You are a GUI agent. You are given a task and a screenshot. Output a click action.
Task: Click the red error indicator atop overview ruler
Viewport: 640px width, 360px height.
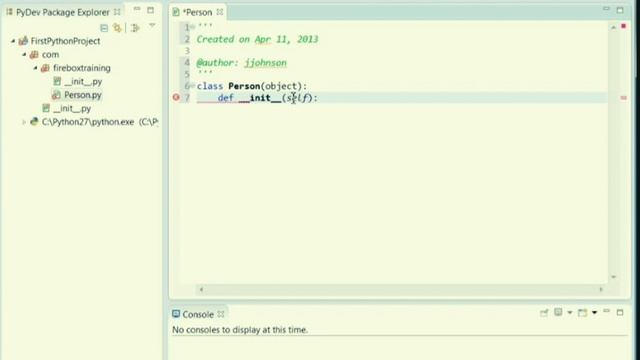623,26
